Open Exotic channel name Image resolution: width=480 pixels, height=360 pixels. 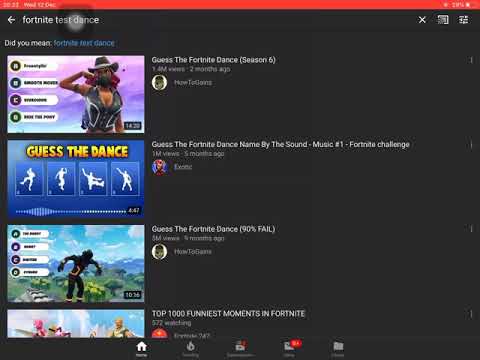click(x=183, y=167)
